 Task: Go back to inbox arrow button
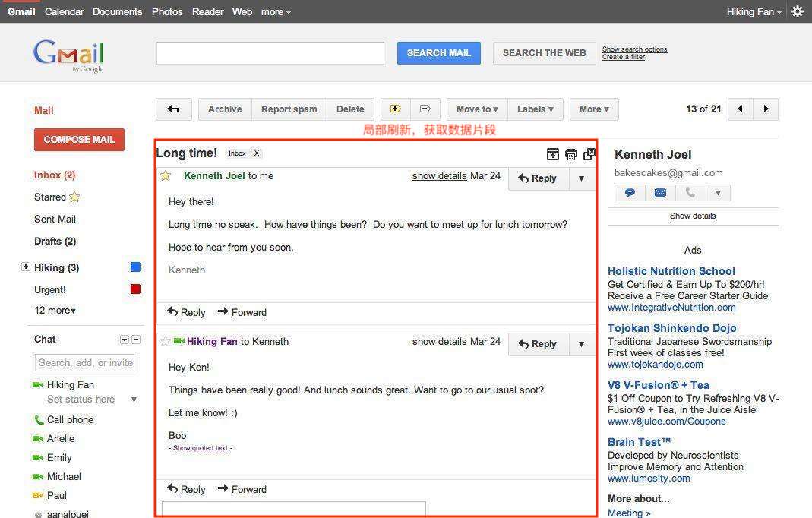tap(173, 109)
